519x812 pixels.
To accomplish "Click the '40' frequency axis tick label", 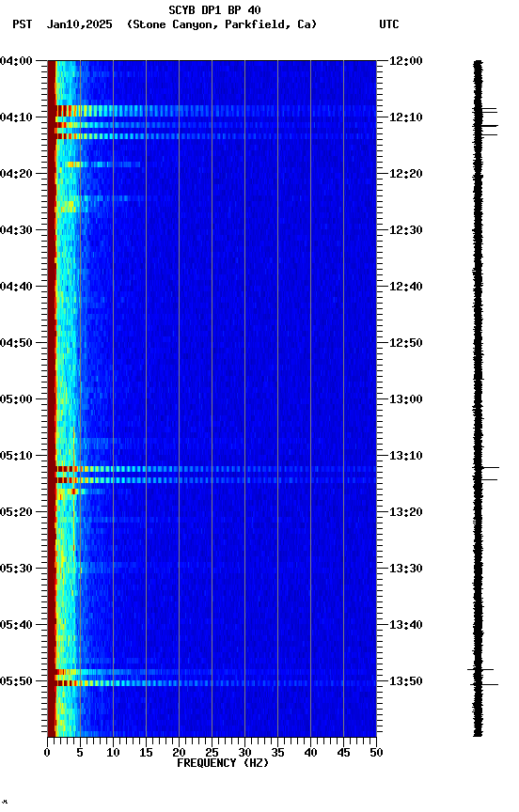I will point(310,753).
